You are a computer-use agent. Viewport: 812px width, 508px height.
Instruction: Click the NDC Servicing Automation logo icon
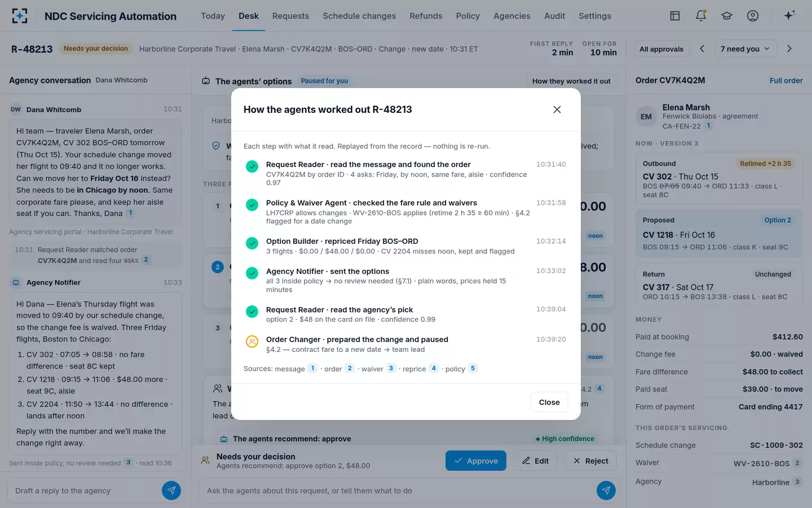pos(20,16)
